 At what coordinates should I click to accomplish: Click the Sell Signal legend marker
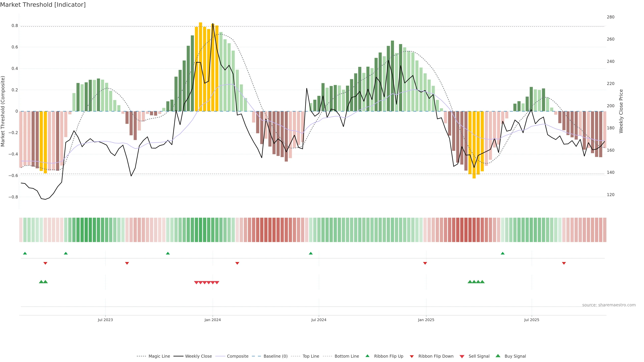pyautogui.click(x=462, y=356)
